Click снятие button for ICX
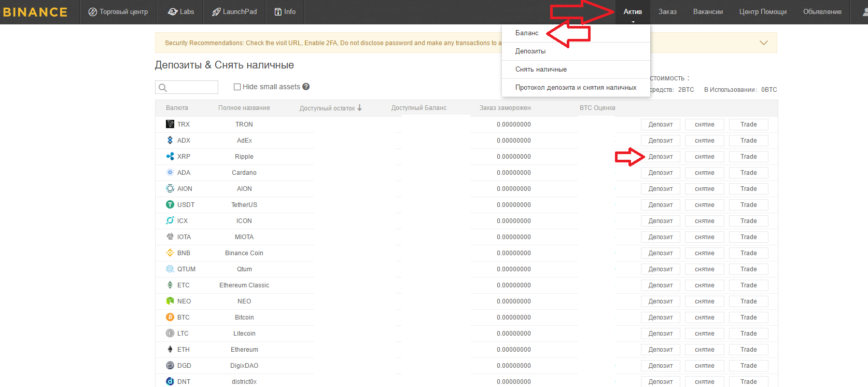This screenshot has width=868, height=387. [705, 221]
